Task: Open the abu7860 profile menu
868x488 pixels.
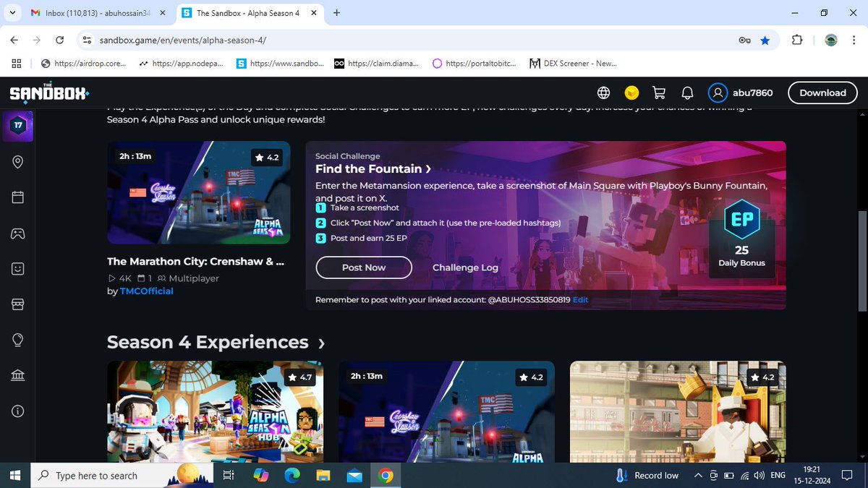Action: (x=741, y=93)
